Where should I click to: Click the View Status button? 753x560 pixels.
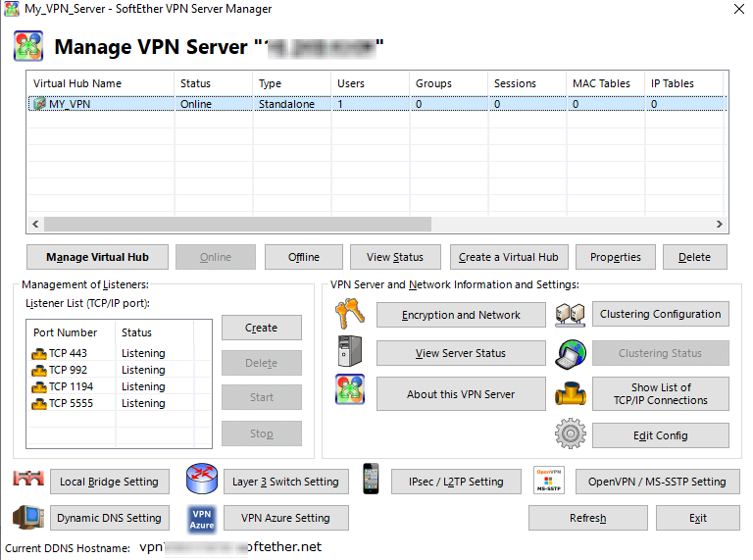pyautogui.click(x=395, y=257)
